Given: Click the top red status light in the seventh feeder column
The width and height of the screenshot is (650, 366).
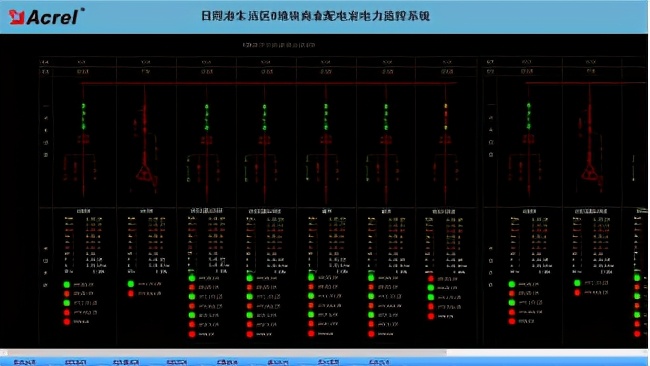Looking at the screenshot, I should (431, 279).
